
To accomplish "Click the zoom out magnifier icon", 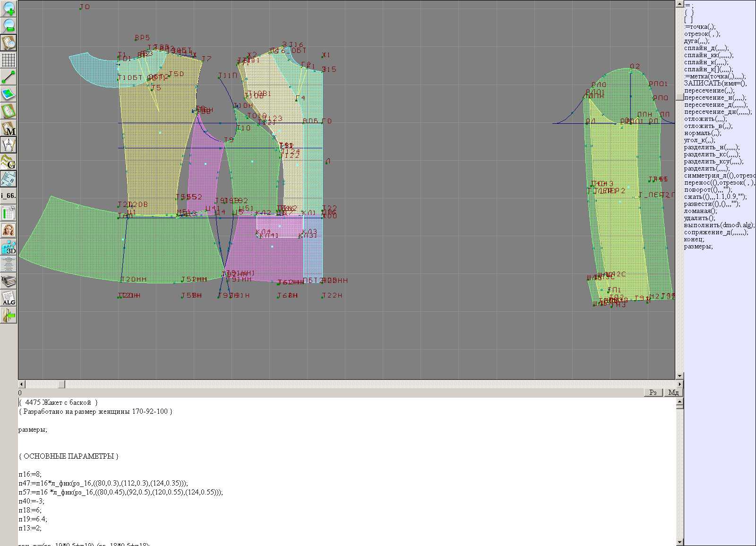I will point(9,26).
